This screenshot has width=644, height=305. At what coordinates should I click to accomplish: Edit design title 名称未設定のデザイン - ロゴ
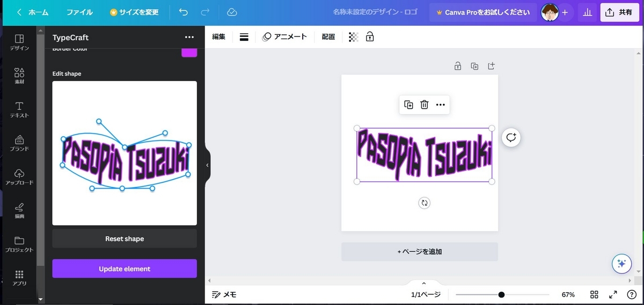[376, 12]
